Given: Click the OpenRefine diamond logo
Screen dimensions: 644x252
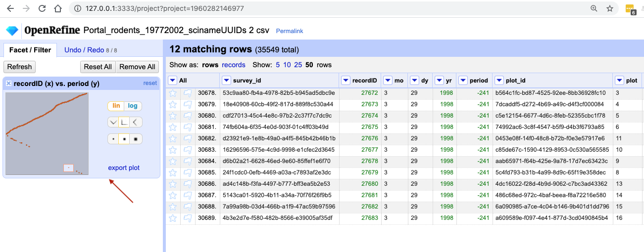Looking at the screenshot, I should (x=12, y=31).
